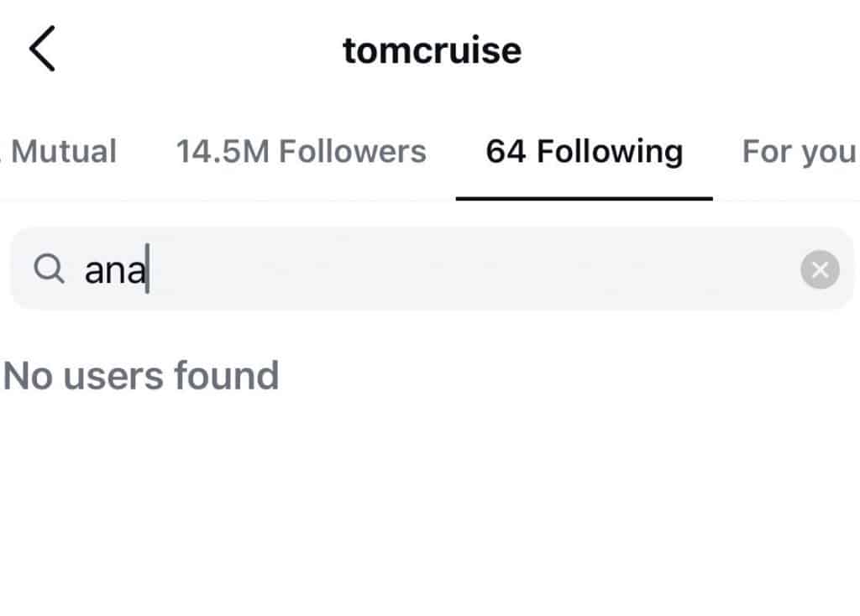
Task: Open the 14.5M Followers tab
Action: tap(301, 152)
